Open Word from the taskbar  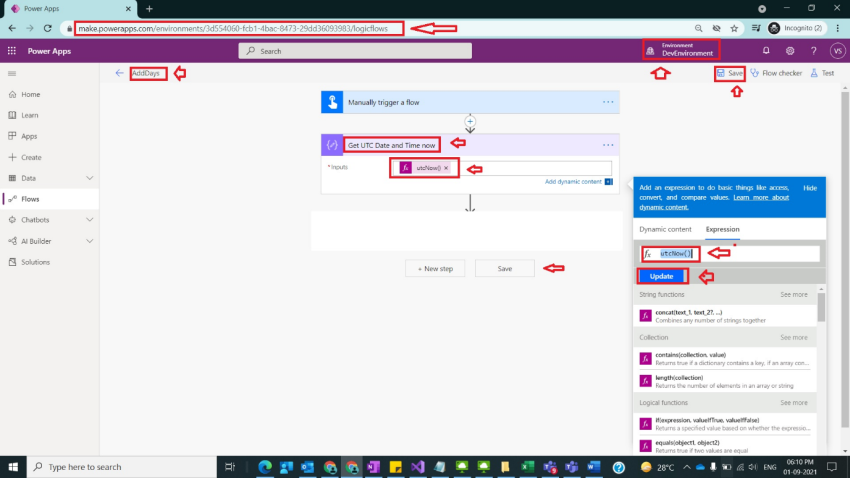tap(594, 467)
